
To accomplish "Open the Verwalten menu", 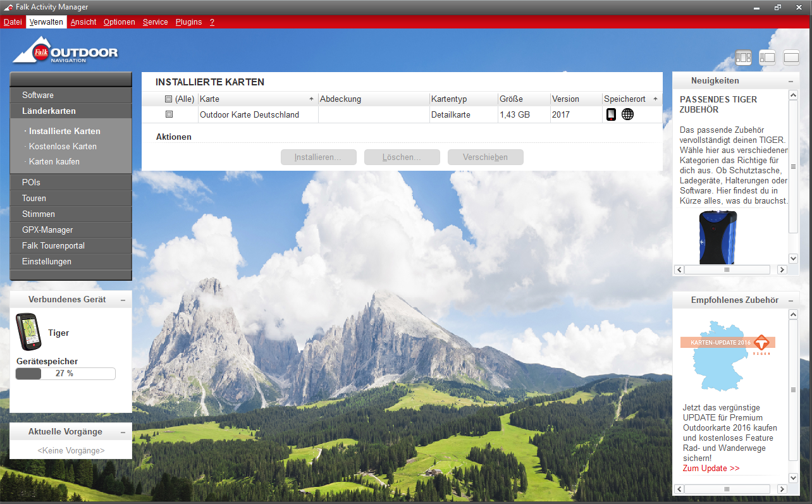I will tap(46, 22).
